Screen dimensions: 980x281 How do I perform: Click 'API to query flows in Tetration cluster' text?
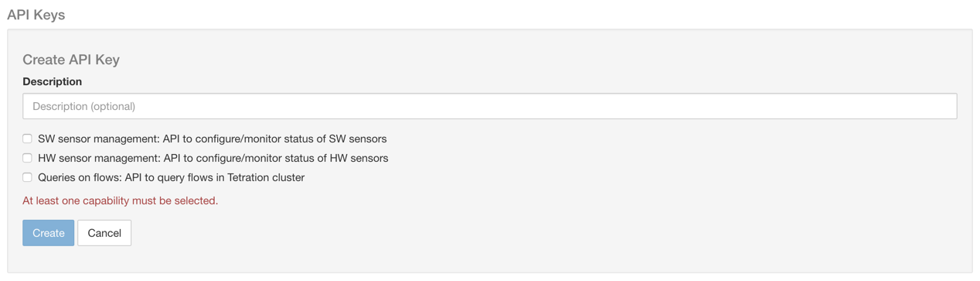coord(215,177)
